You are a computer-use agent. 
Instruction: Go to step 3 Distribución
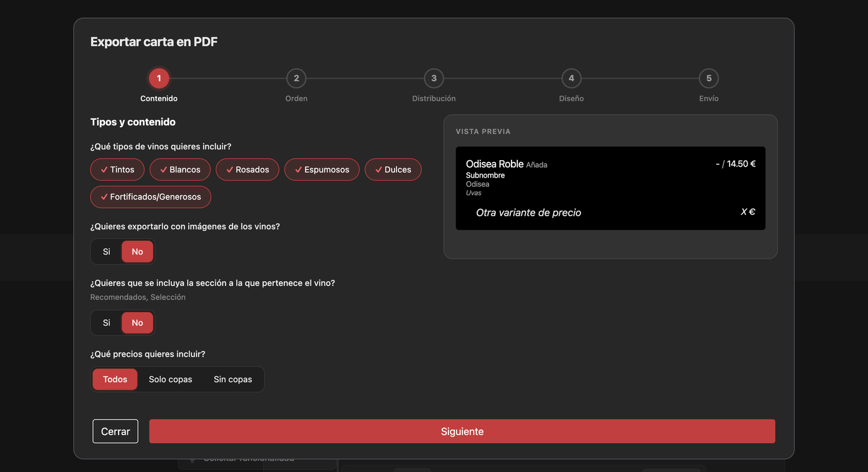[434, 78]
